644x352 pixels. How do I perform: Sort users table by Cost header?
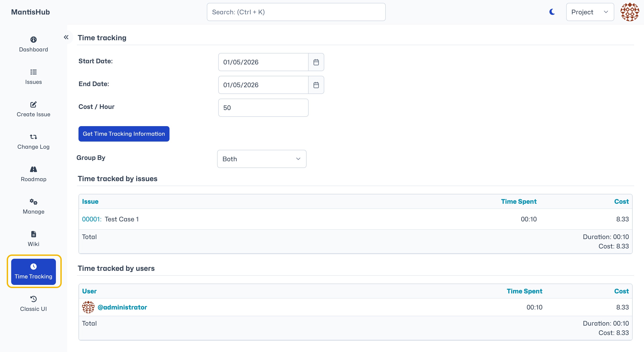point(621,291)
